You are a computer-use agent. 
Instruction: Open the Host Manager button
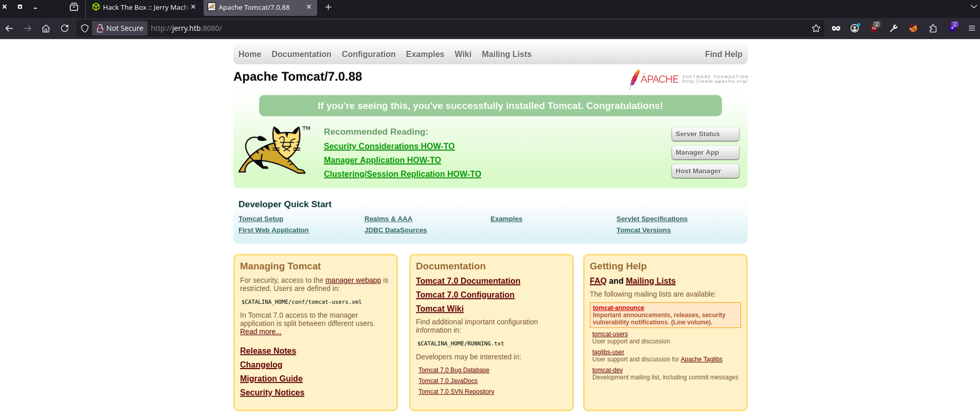706,171
